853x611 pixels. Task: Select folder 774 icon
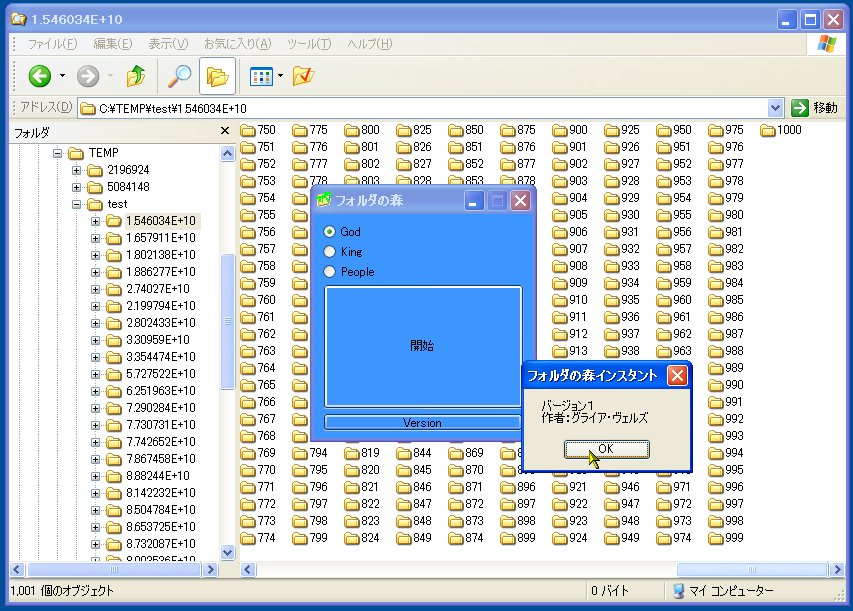pos(248,538)
